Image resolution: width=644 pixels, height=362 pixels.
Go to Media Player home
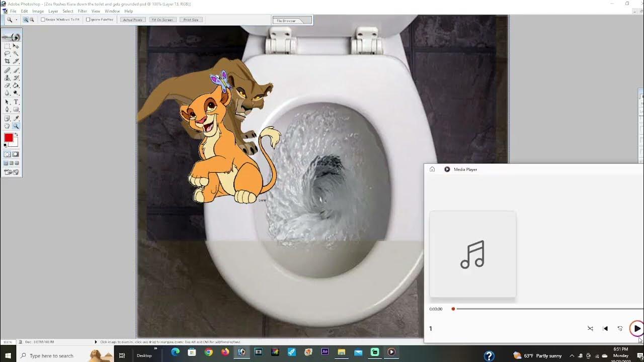[432, 169]
